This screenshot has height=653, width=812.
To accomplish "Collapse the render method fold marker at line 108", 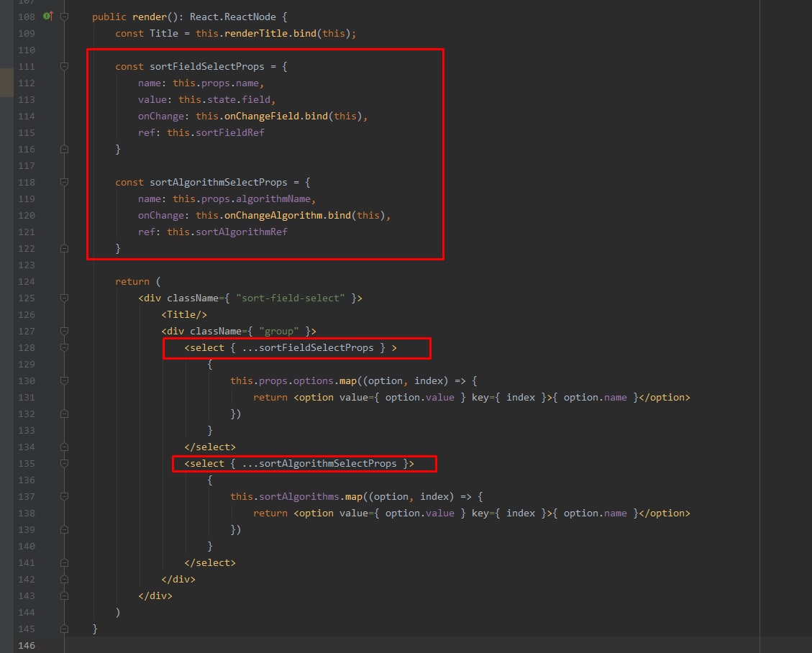I will [64, 17].
